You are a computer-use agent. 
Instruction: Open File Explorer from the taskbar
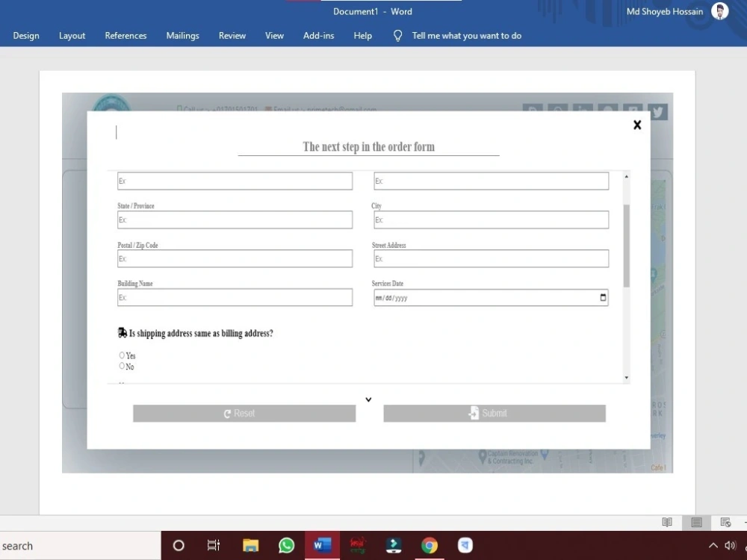(250, 546)
